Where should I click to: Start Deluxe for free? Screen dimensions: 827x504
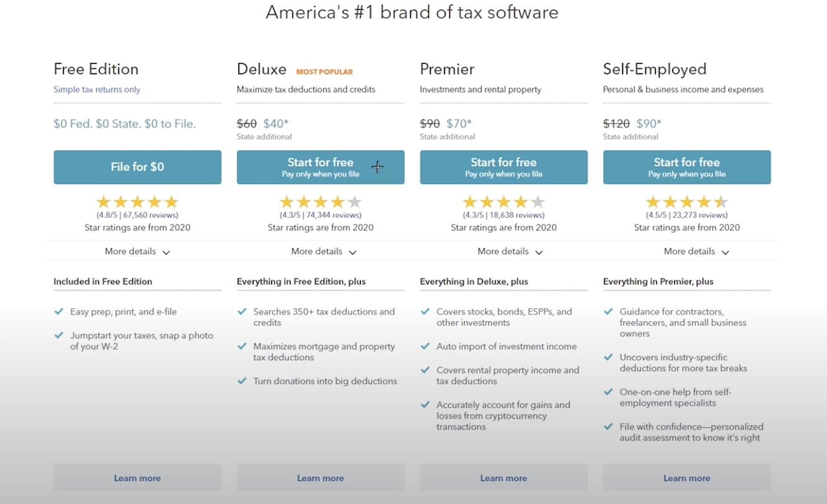[x=321, y=167]
